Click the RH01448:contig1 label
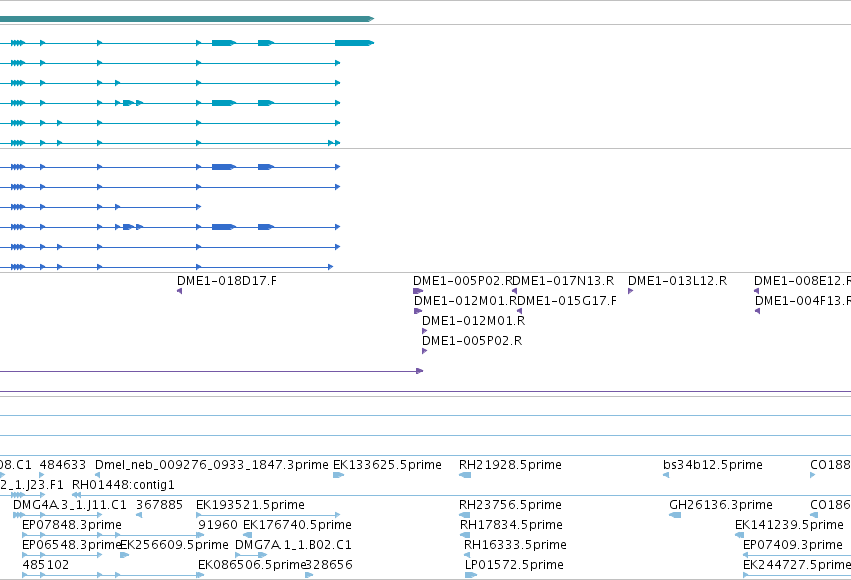This screenshot has height=580, width=851. [123, 485]
